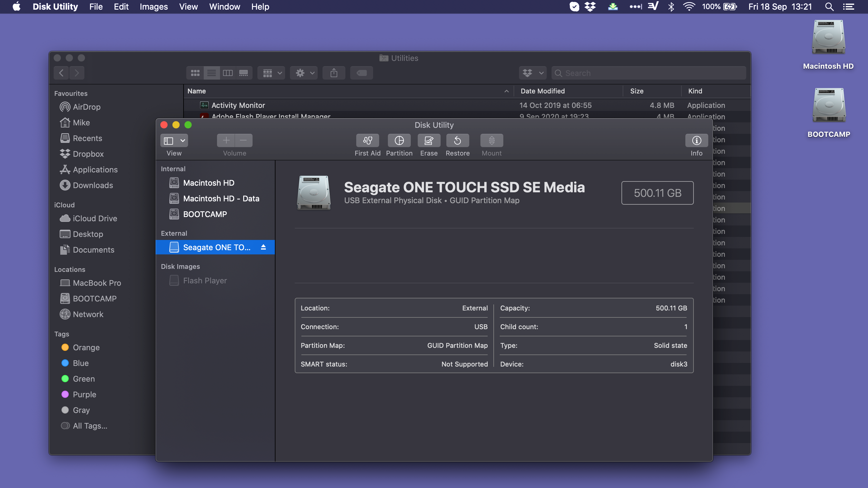Image resolution: width=868 pixels, height=488 pixels.
Task: Go forward in the Utilities Finder window
Action: pyautogui.click(x=77, y=73)
